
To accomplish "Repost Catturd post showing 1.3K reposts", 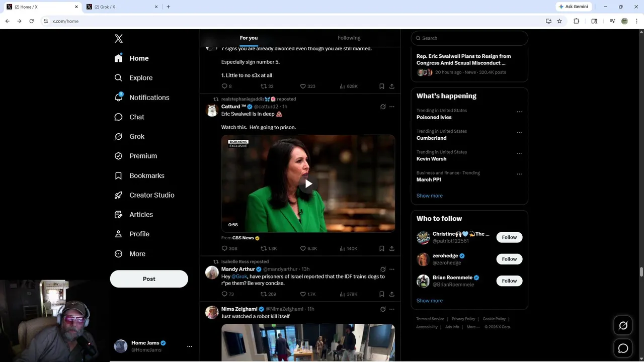I will click(x=269, y=248).
